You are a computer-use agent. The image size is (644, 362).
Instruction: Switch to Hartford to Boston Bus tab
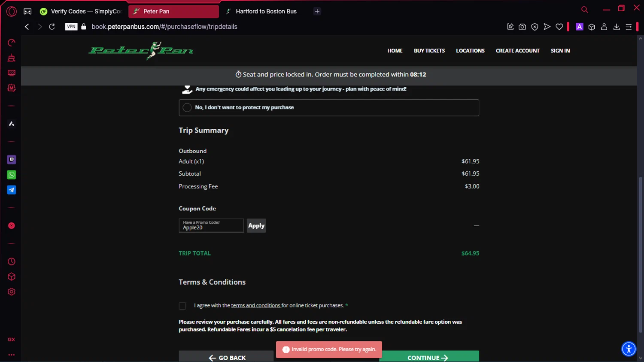pos(266,12)
